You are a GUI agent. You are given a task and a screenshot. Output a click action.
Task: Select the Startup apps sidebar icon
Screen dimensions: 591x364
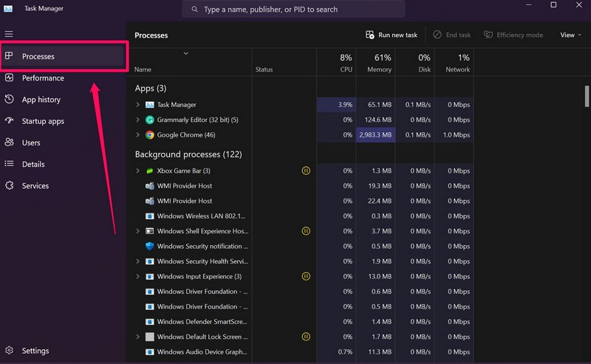9,121
